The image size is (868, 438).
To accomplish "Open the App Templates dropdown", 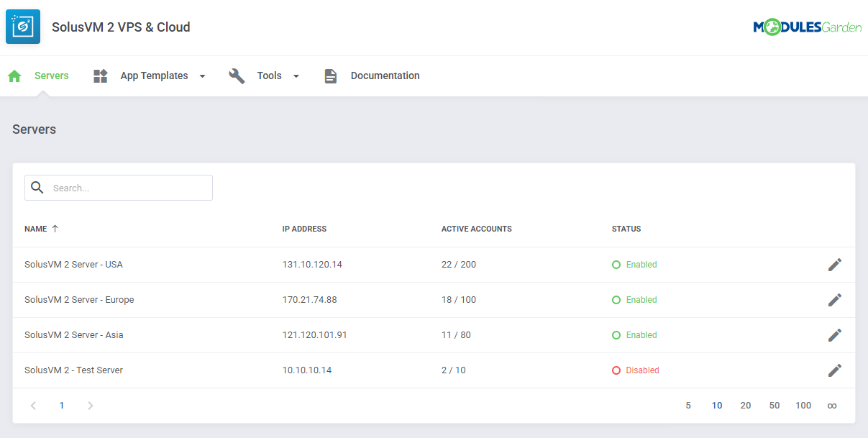I will click(x=202, y=76).
